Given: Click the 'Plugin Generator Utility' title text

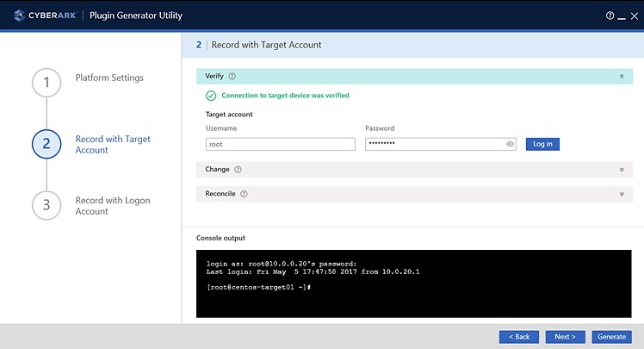Looking at the screenshot, I should [x=136, y=16].
